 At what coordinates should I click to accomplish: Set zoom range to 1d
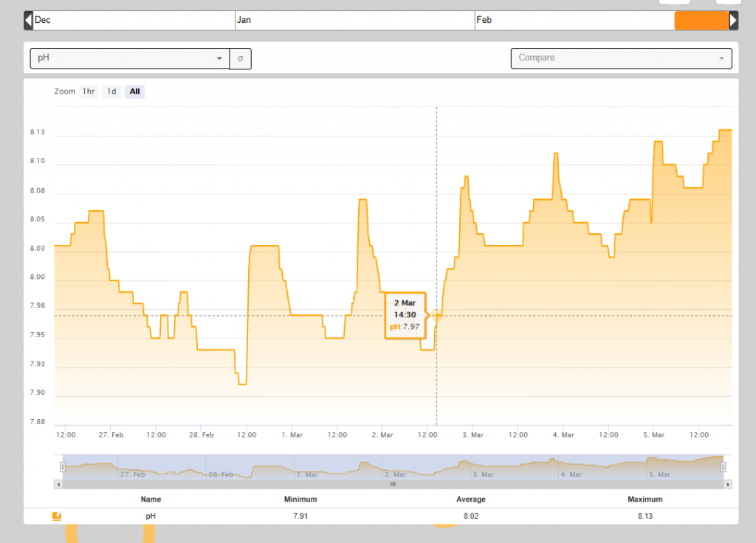click(x=111, y=91)
